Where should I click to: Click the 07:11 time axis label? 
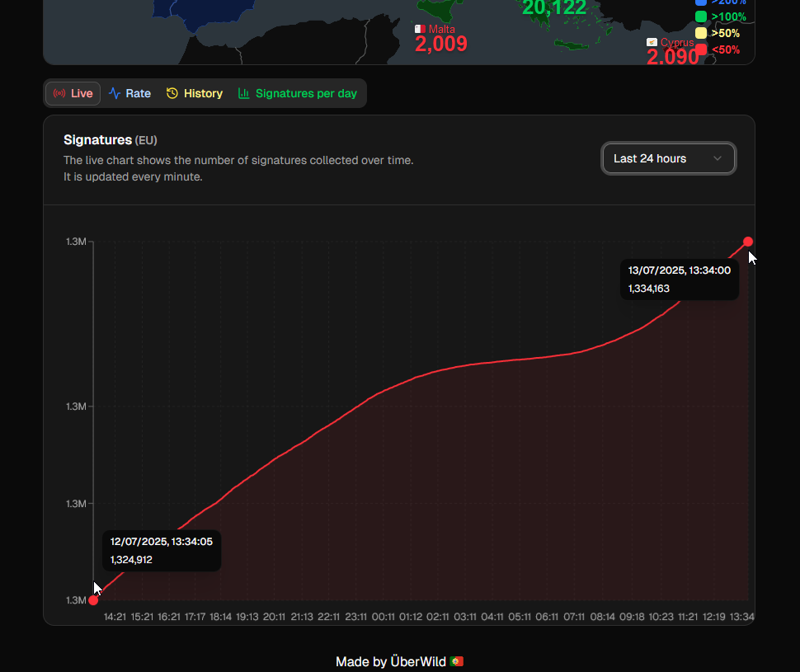click(x=574, y=617)
